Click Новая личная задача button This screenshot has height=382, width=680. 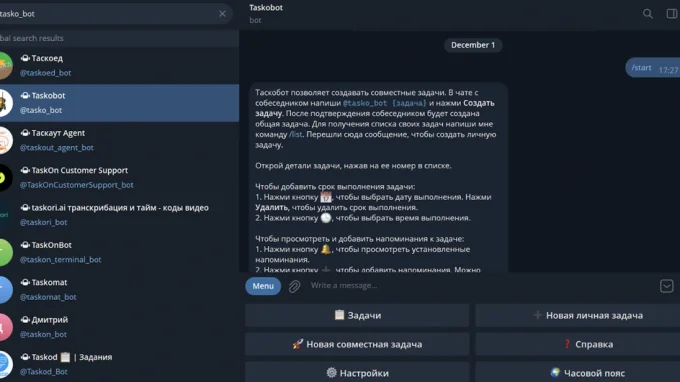tap(578, 315)
